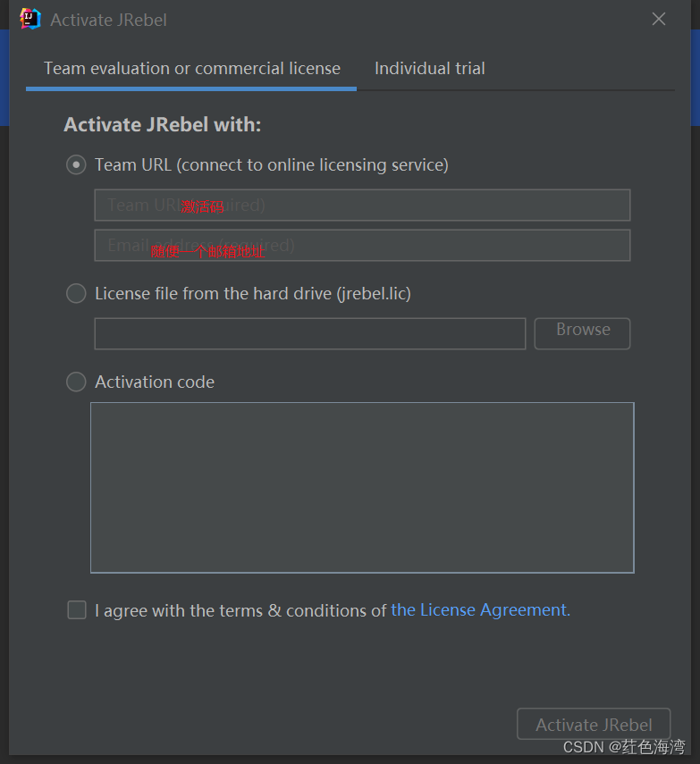Viewport: 700px width, 764px height.
Task: Select License file from hard drive option
Action: click(76, 293)
